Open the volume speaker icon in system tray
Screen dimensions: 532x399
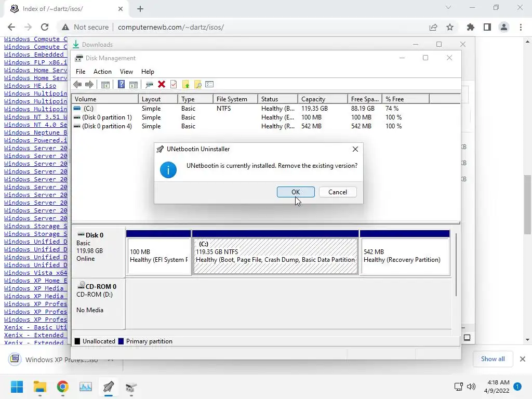pos(471,387)
